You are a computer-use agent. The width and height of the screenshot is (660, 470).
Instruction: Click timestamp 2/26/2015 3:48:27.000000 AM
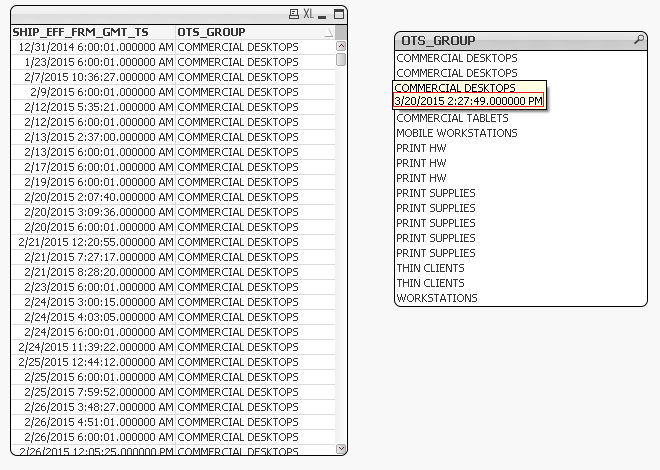point(99,407)
